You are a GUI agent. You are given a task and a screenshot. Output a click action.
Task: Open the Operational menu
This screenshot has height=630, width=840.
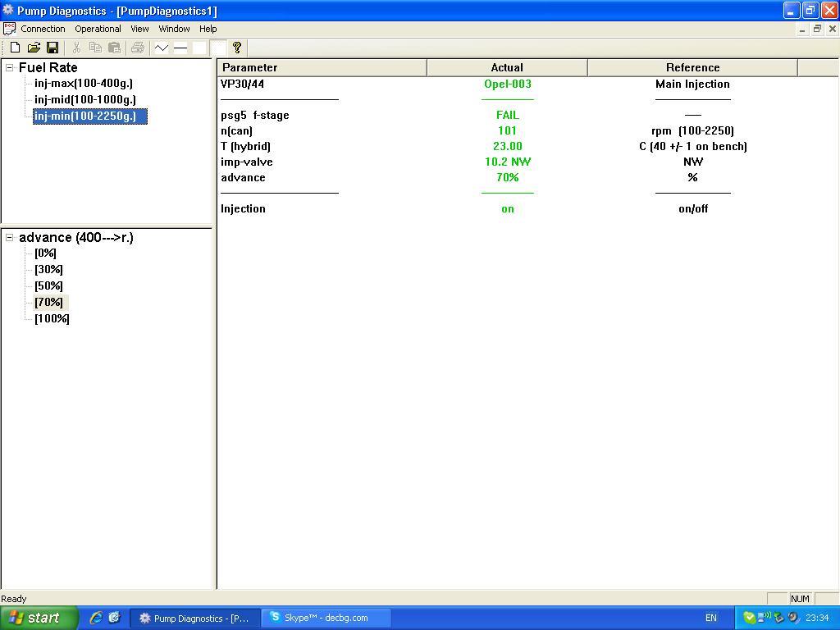(x=98, y=29)
